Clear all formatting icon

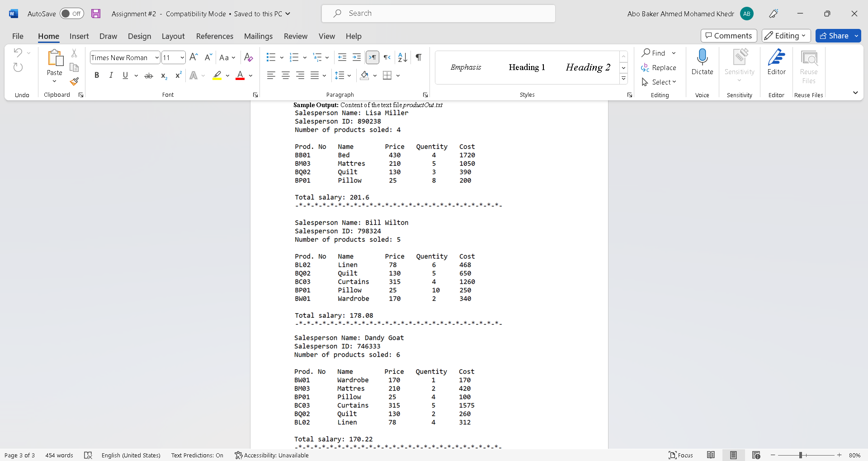pos(248,57)
